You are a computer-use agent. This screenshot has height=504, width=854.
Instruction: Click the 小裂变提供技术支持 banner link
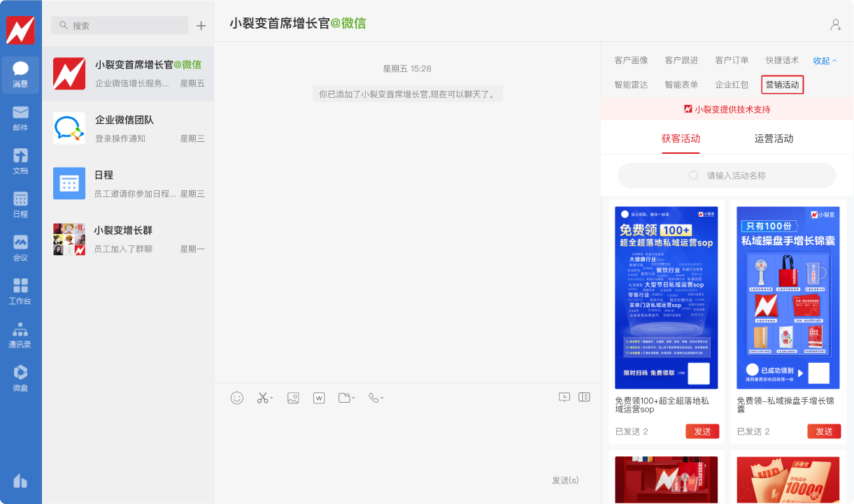coord(727,109)
